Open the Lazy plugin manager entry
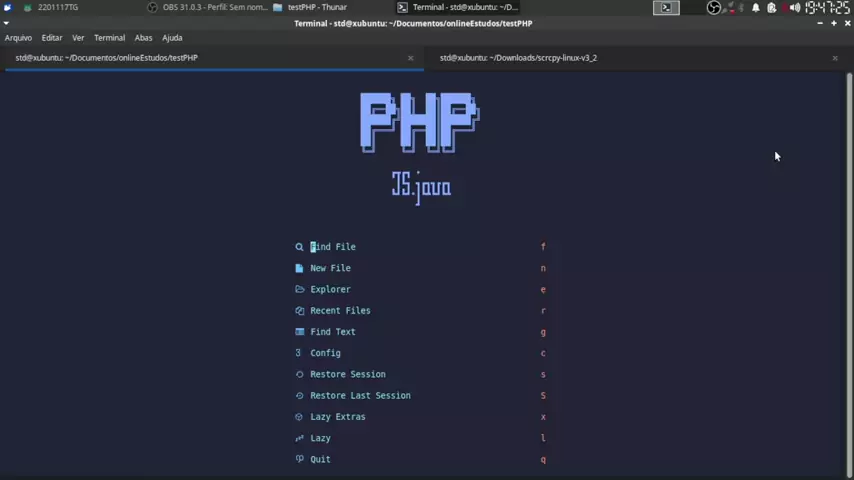The width and height of the screenshot is (854, 480). [320, 438]
